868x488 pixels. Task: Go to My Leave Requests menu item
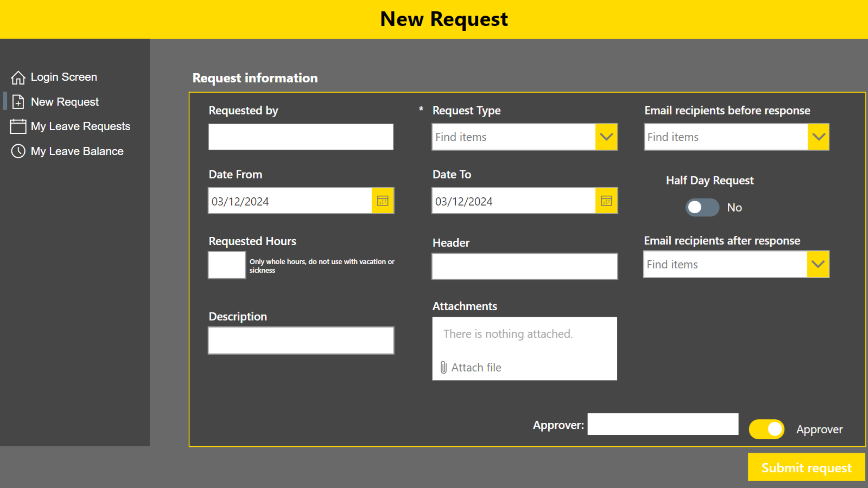coord(80,126)
